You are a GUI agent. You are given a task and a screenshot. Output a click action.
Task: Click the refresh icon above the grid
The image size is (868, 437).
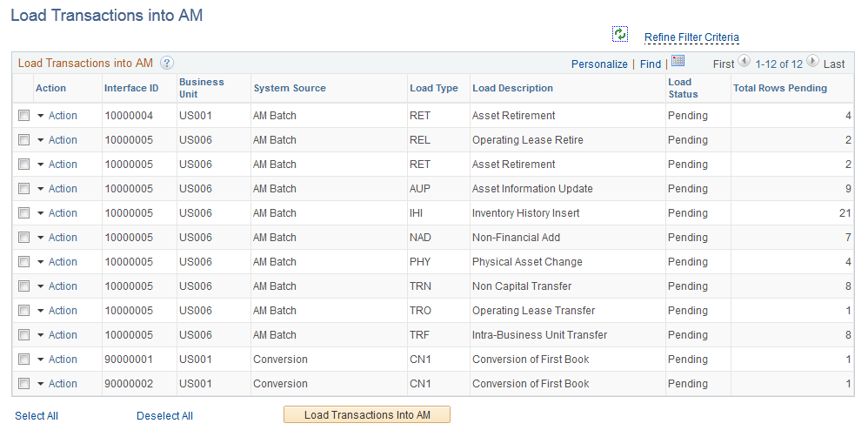619,34
